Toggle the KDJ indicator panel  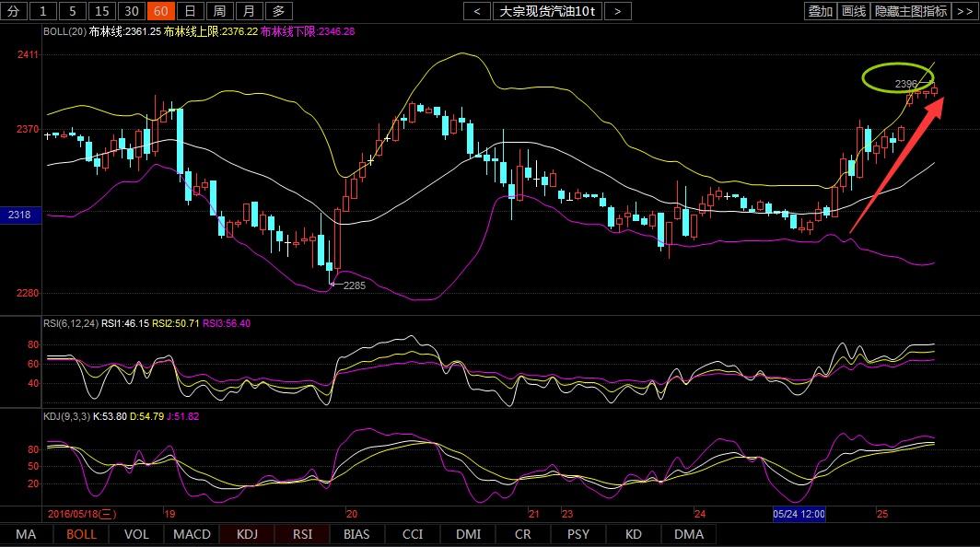[x=247, y=534]
